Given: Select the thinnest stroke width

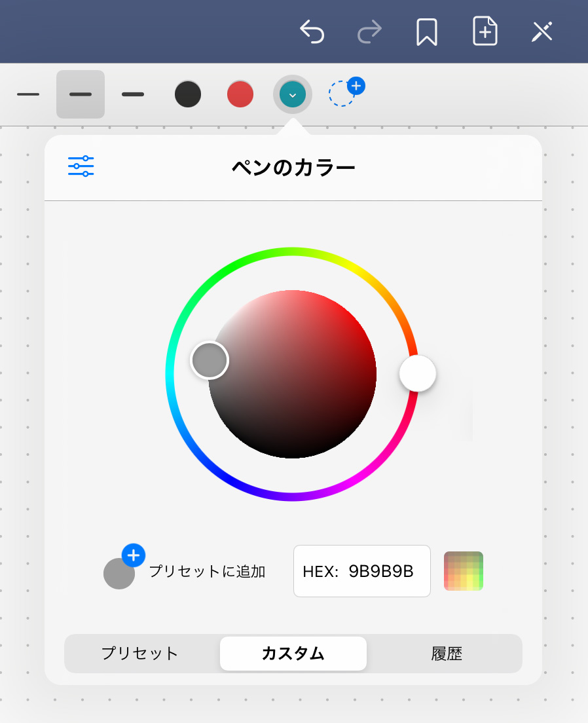Looking at the screenshot, I should [28, 94].
